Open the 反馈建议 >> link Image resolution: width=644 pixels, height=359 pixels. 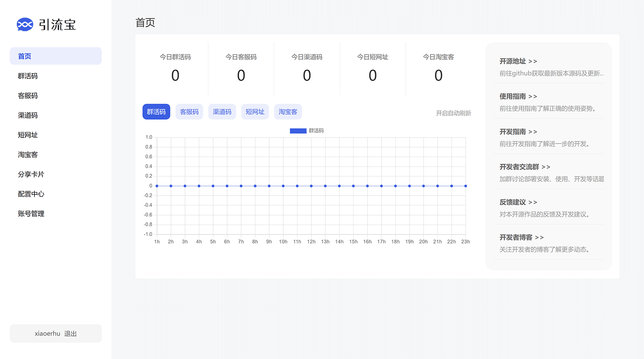tap(518, 202)
